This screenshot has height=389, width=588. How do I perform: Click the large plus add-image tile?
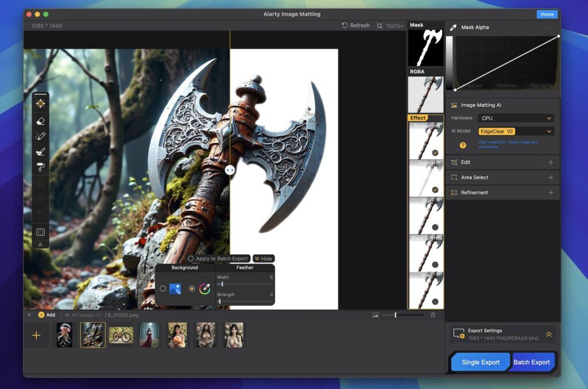click(36, 335)
